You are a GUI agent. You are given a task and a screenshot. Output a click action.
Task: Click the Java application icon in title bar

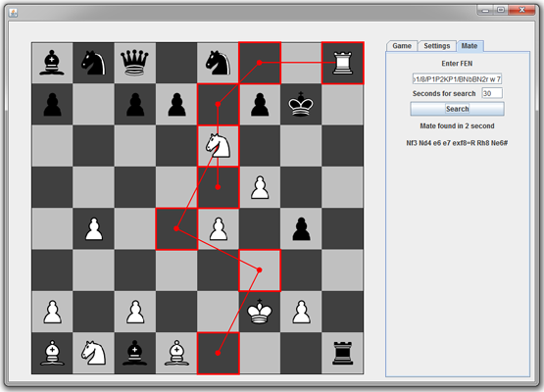[14, 13]
